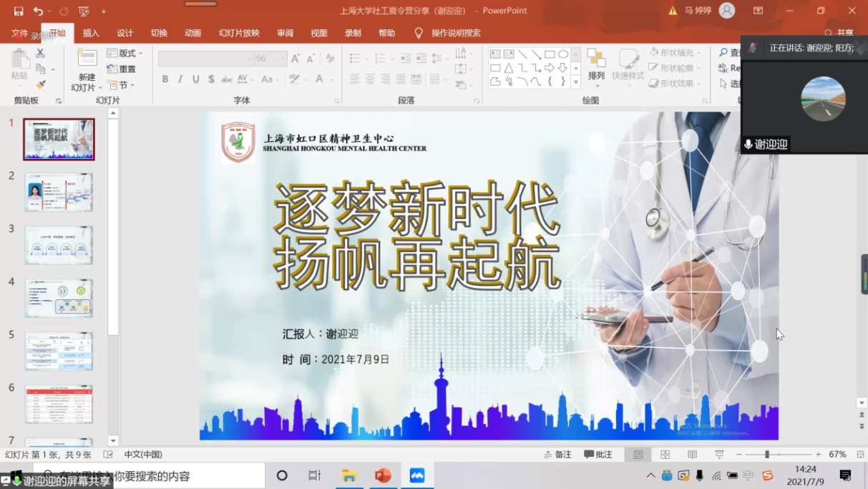Click the Save icon in title bar
The image size is (868, 489).
[x=19, y=11]
